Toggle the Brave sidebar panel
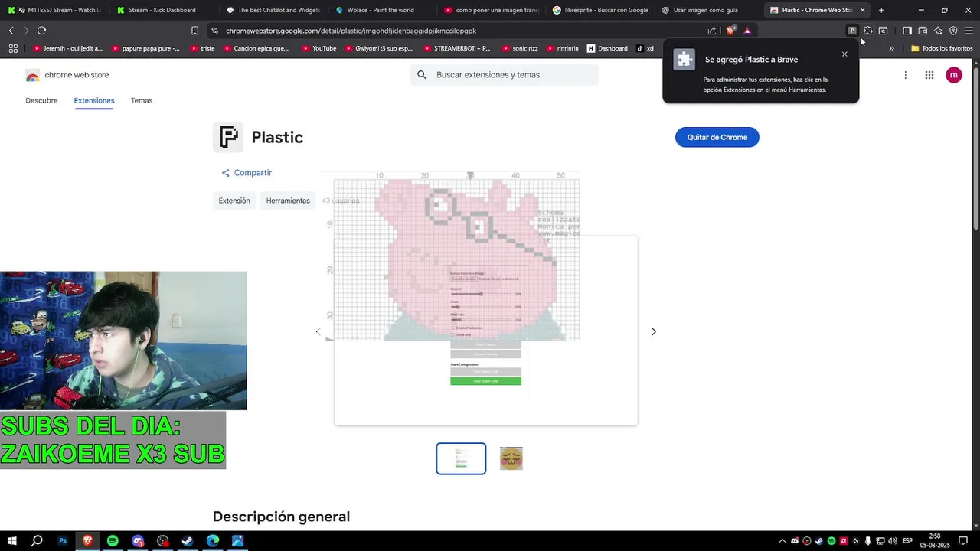 click(906, 31)
